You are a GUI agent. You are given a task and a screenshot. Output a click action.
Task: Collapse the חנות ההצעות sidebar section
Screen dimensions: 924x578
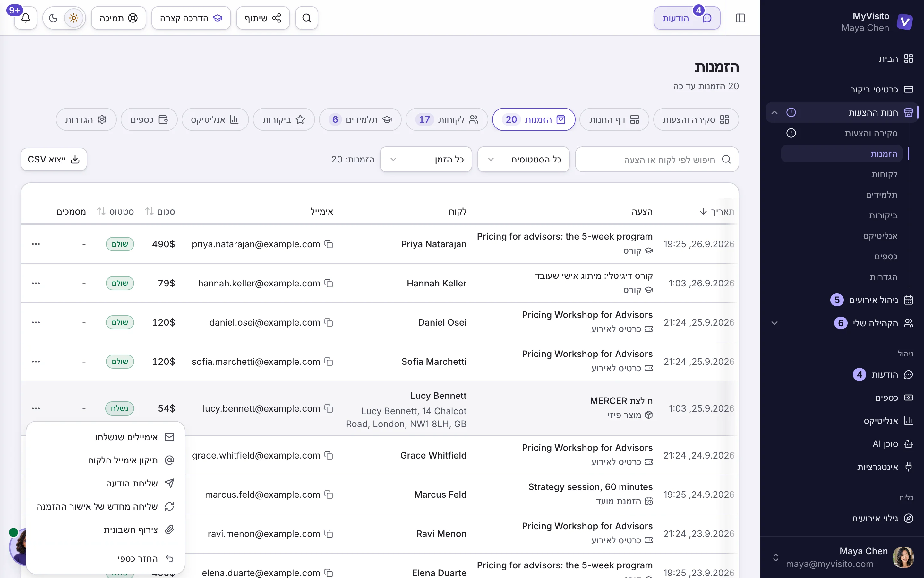tap(774, 112)
